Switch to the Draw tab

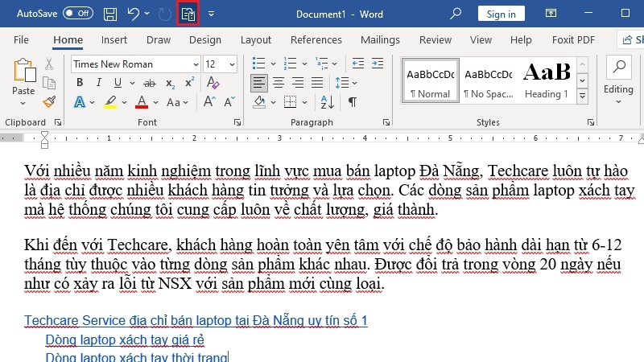[x=159, y=39]
